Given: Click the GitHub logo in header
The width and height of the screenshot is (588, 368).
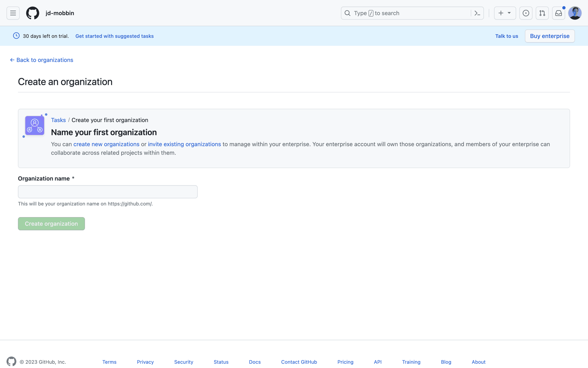Looking at the screenshot, I should tap(32, 13).
